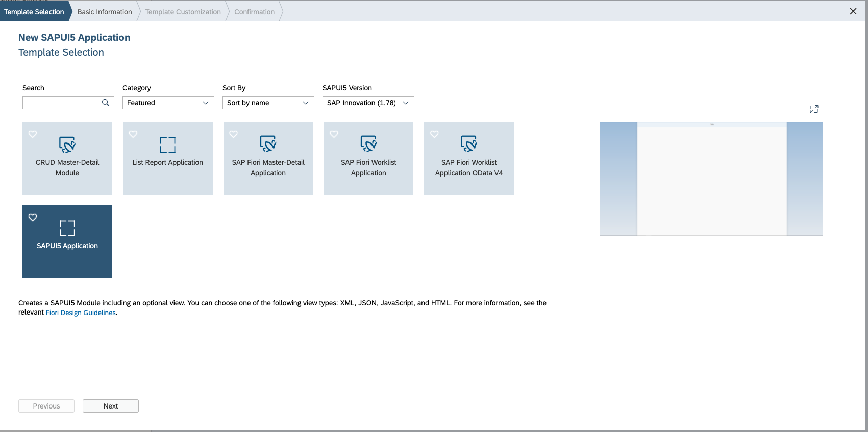Toggle favorite heart on SAPUI5 Application tile
Image resolution: width=868 pixels, height=432 pixels.
pos(33,218)
